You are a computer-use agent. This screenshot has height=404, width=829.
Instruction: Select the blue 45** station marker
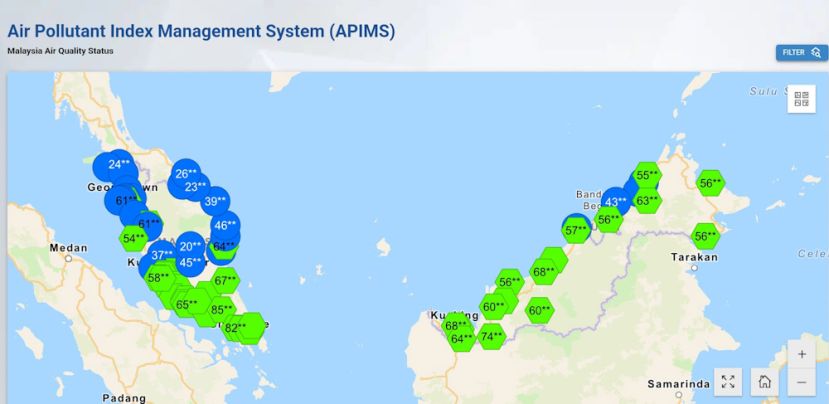[x=190, y=262]
